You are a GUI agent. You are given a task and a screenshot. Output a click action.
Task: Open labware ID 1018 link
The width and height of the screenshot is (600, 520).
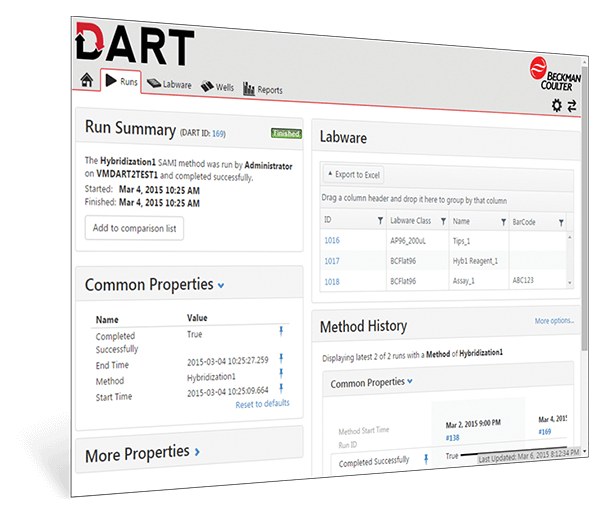click(332, 282)
